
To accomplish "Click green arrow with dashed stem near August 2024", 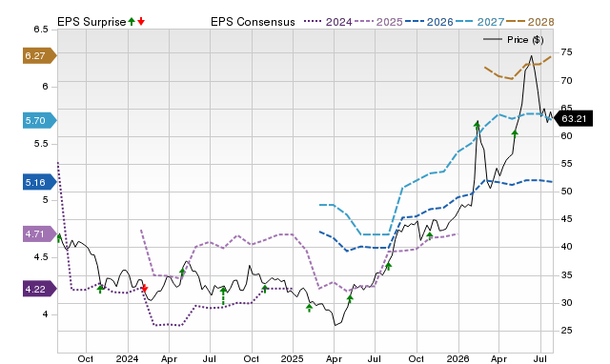I will click(x=223, y=296).
